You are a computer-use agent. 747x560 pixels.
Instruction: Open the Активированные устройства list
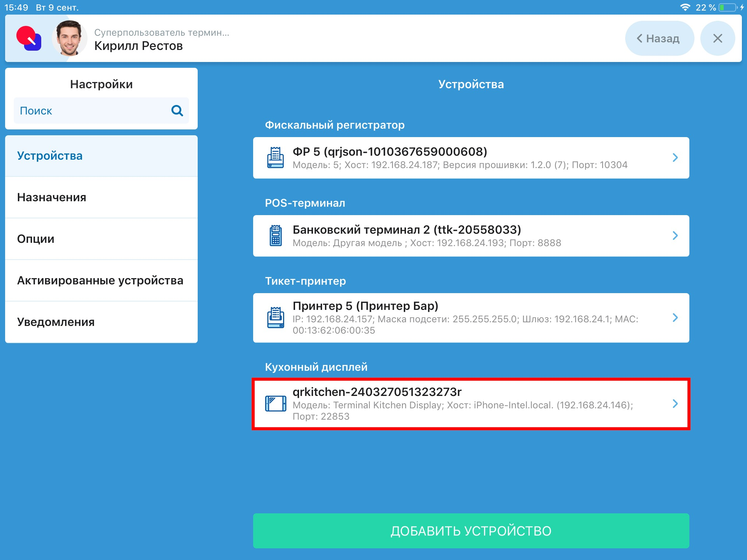tap(100, 280)
